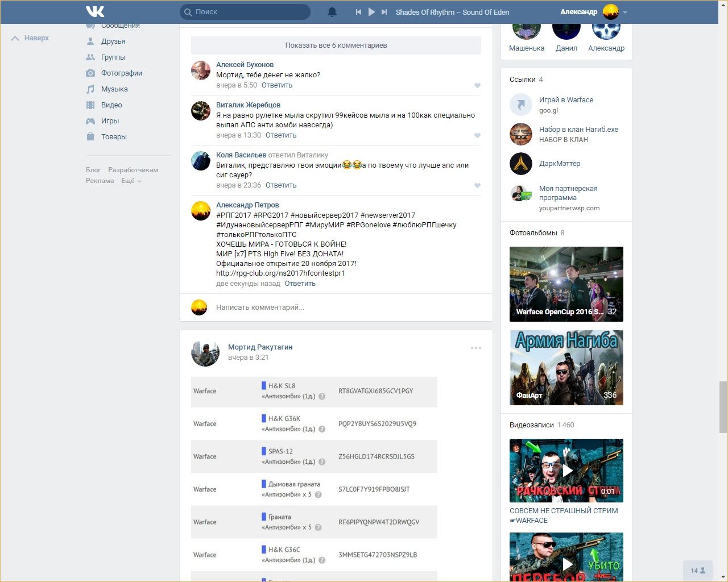Like Коля Васильев's comment
Image resolution: width=728 pixels, height=582 pixels.
(x=477, y=186)
